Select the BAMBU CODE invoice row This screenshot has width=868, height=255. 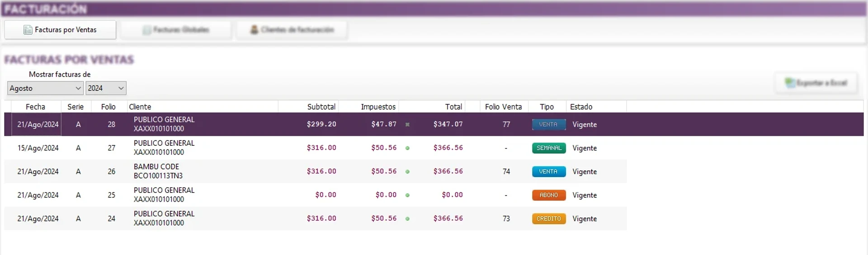click(156, 171)
